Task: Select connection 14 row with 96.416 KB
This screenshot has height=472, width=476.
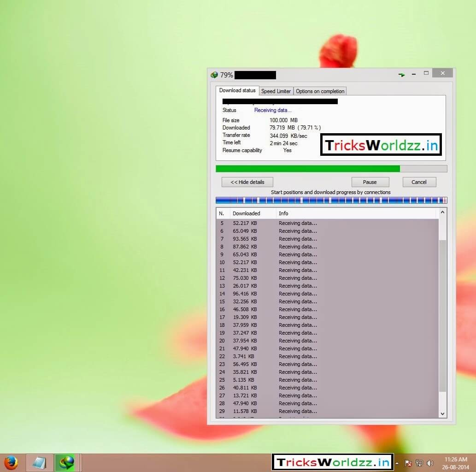Action: pyautogui.click(x=328, y=294)
